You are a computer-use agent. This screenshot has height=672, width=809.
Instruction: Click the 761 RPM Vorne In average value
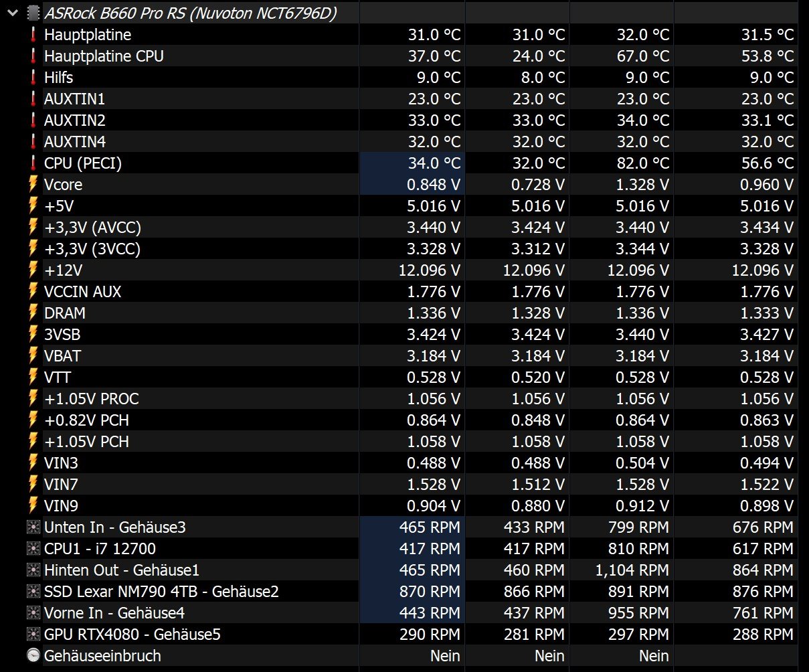(763, 613)
